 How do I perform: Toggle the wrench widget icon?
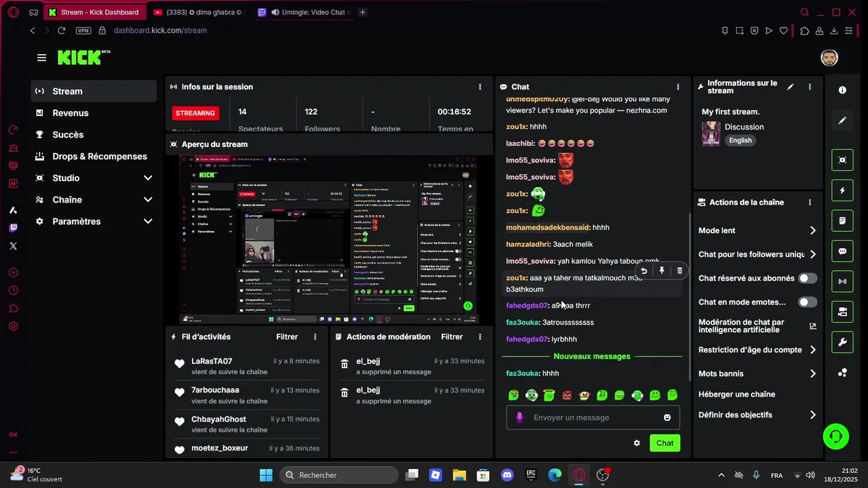(x=842, y=342)
